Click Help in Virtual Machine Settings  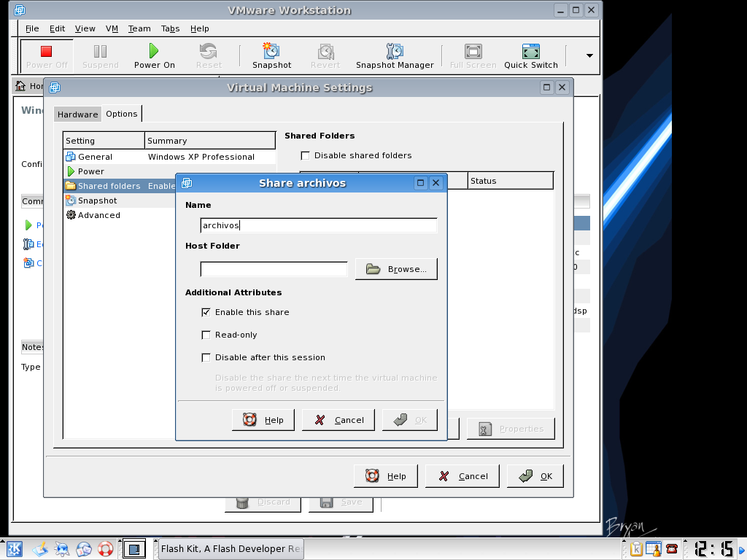click(386, 476)
